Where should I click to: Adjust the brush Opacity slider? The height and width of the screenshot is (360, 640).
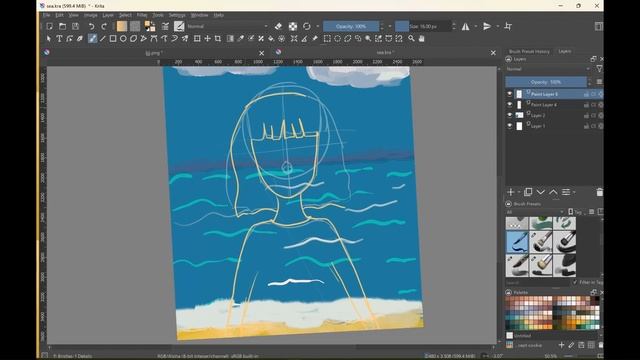(351, 26)
